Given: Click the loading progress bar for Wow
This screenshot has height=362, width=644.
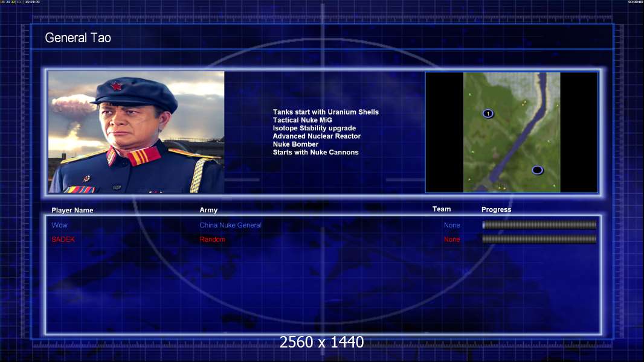Looking at the screenshot, I should (539, 225).
